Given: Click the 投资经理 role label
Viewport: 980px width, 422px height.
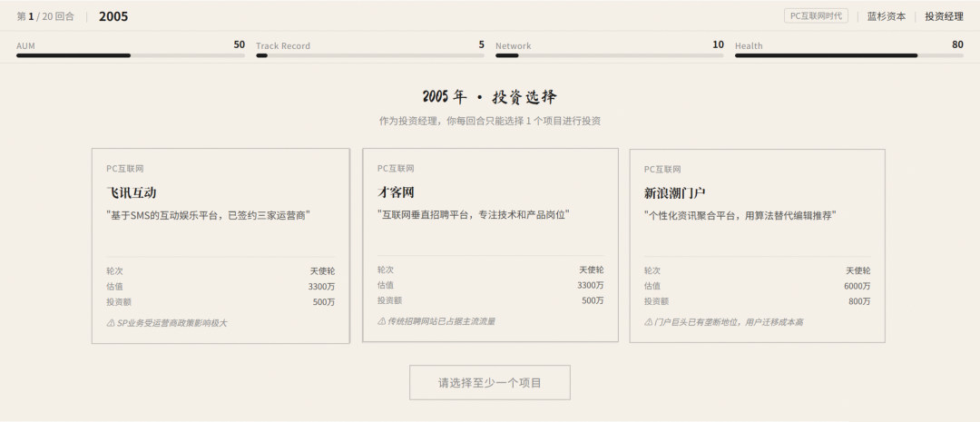Looking at the screenshot, I should point(945,16).
